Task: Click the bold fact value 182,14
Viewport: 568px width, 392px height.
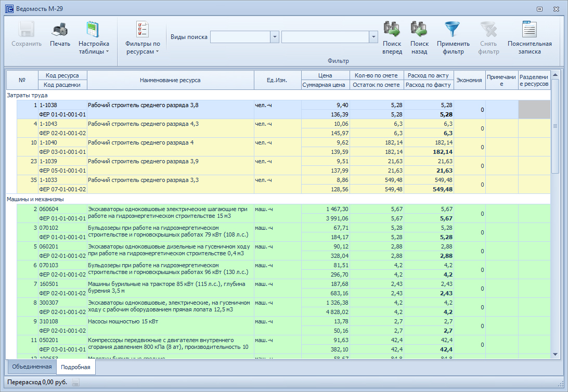Action: [x=443, y=152]
